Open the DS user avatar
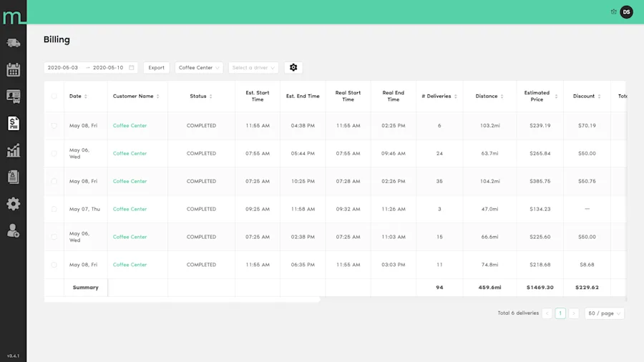Viewport: 644px width, 362px height. click(626, 12)
